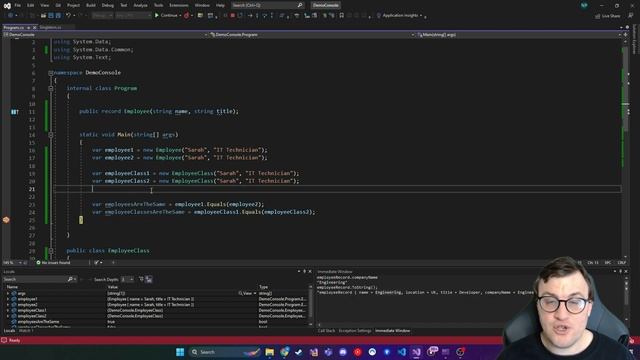Open the Extensions menu
640x360 pixels.
click(179, 5)
